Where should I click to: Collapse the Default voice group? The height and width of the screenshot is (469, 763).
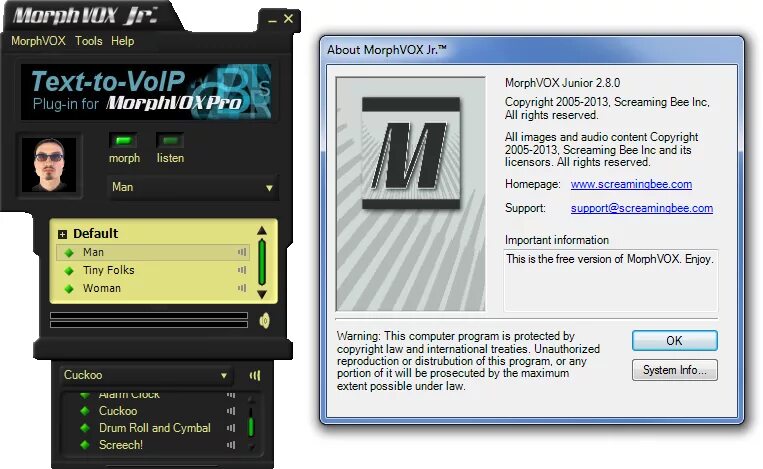62,234
